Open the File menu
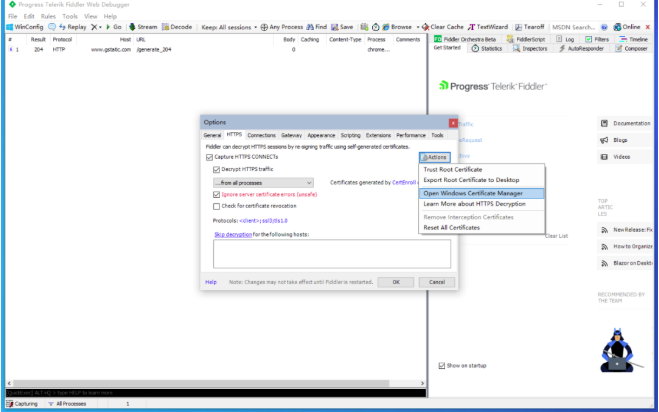Viewport: 659px width, 412px height. pyautogui.click(x=13, y=16)
